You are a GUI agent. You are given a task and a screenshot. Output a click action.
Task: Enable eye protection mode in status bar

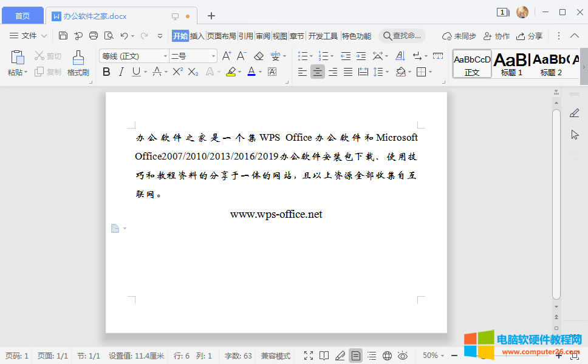click(x=403, y=356)
